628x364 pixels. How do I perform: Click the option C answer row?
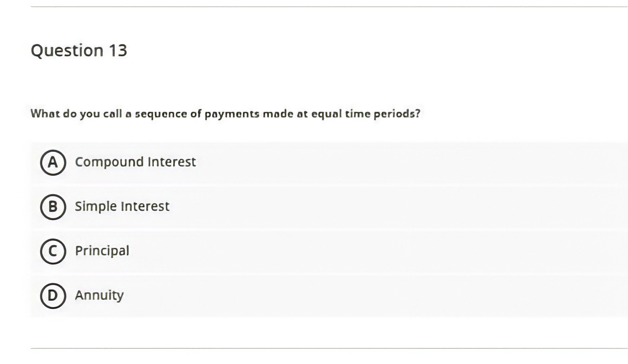pos(279,251)
